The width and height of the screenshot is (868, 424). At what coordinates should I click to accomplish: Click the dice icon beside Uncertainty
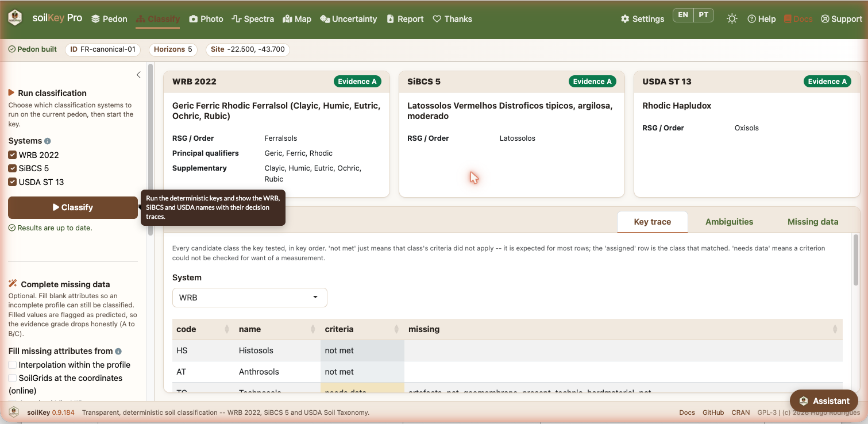tap(325, 19)
